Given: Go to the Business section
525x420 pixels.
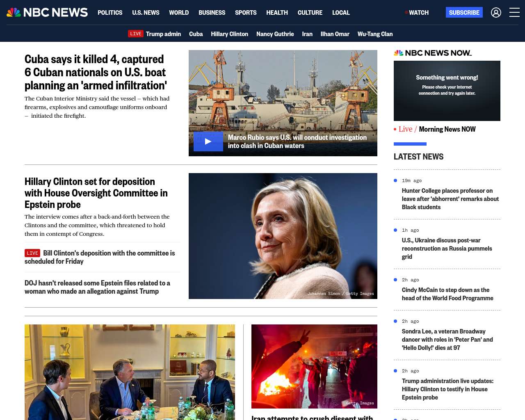Looking at the screenshot, I should (x=212, y=13).
